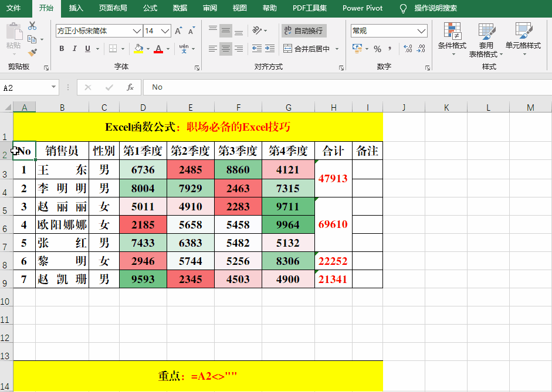Switch to the 公式 ribbon tab
This screenshot has width=552, height=392.
[x=150, y=8]
